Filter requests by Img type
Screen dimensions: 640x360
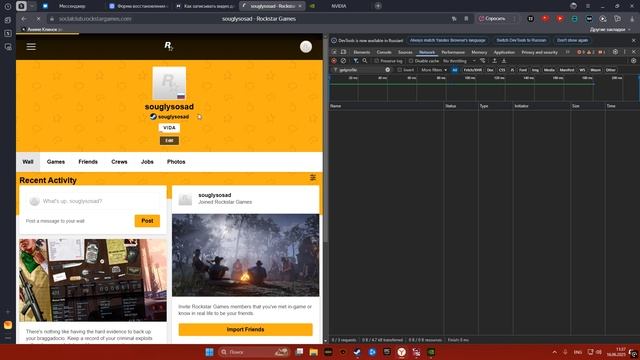tap(535, 70)
